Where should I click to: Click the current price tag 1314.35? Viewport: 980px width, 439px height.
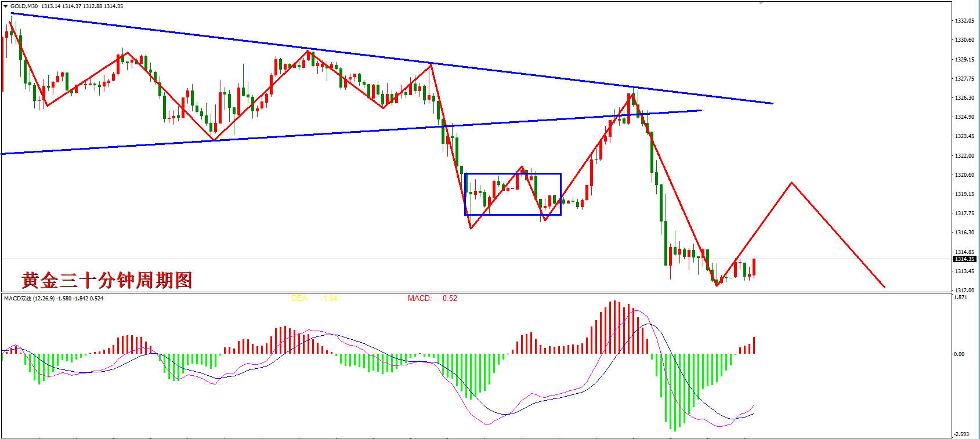click(x=965, y=259)
